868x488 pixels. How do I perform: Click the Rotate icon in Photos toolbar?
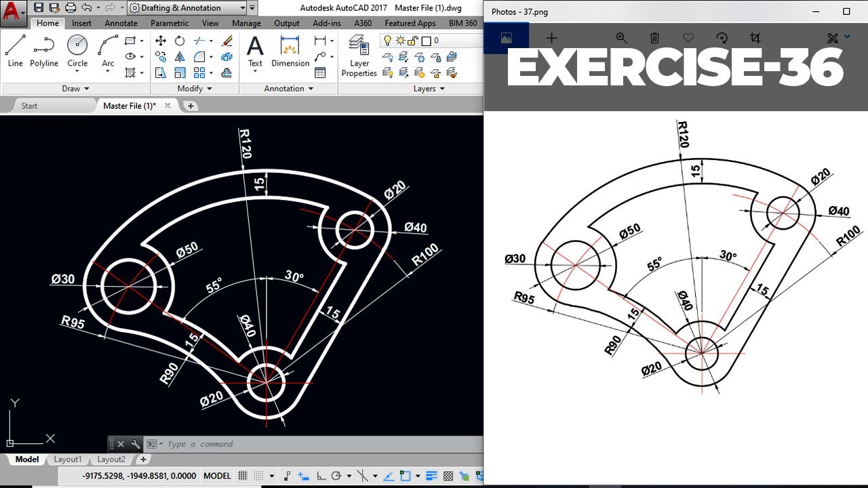click(x=722, y=39)
